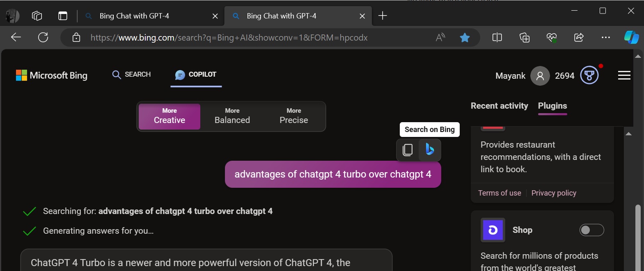Open the user account avatar icon
Image resolution: width=644 pixels, height=271 pixels.
(x=540, y=76)
